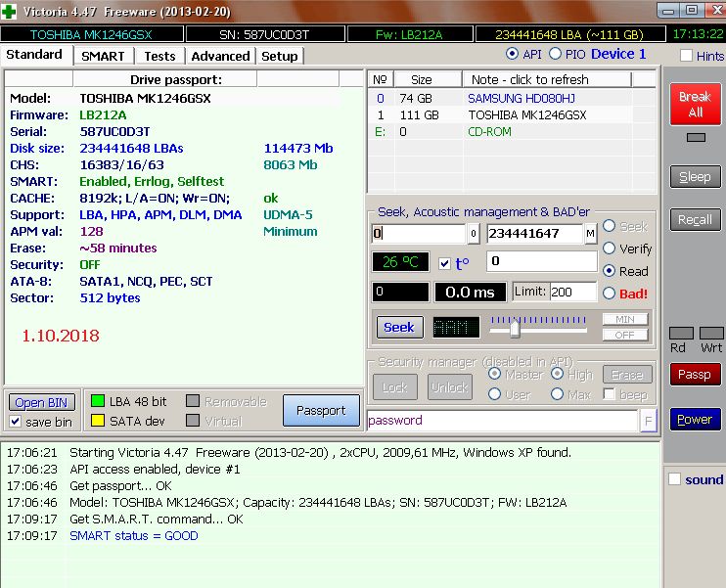The image size is (726, 588).
Task: Enable the sound checkbox
Action: (674, 479)
